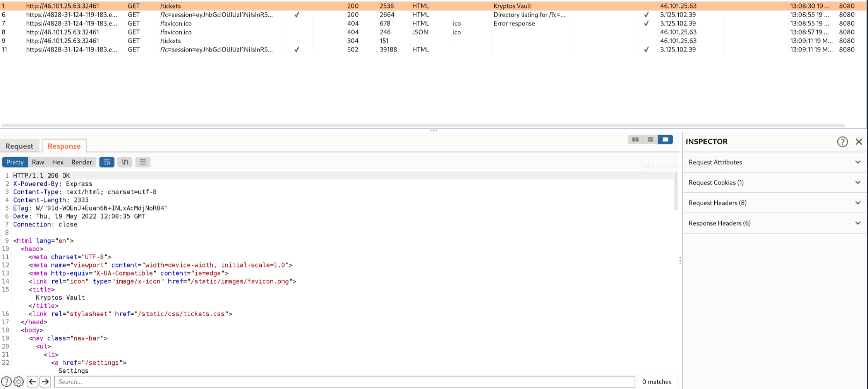Open the message editor hamburger menu icon
Screen dimensions: 868x389
[143, 162]
